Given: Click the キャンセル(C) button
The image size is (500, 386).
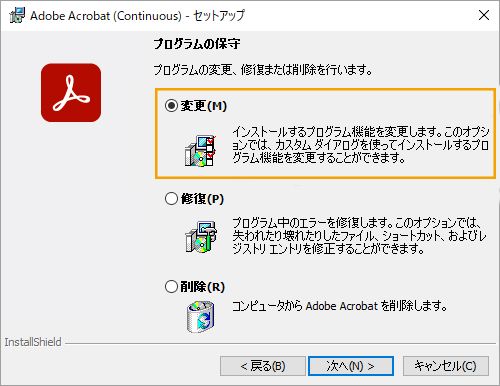Looking at the screenshot, I should coord(446,366).
